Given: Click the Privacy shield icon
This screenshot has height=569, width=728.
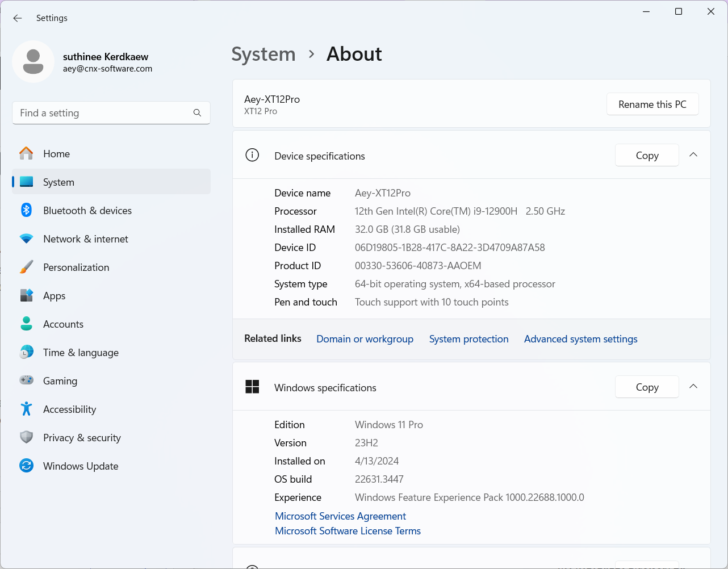Looking at the screenshot, I should (26, 437).
